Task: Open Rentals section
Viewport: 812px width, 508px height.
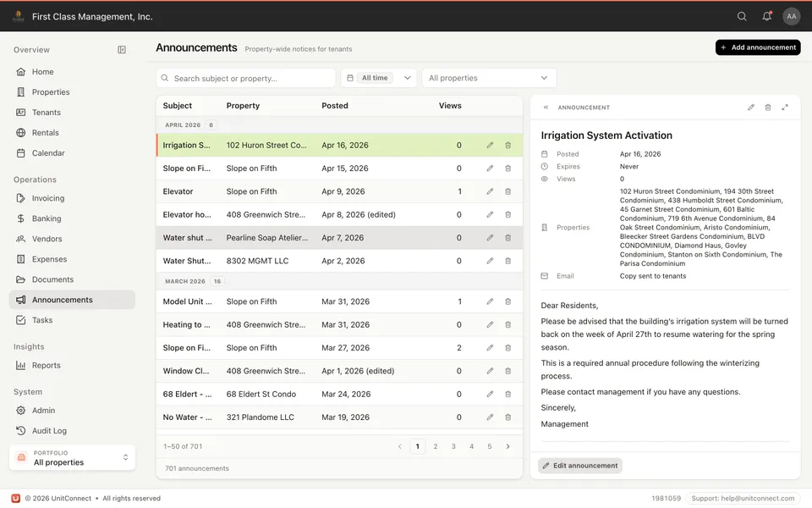Action: pyautogui.click(x=72, y=133)
